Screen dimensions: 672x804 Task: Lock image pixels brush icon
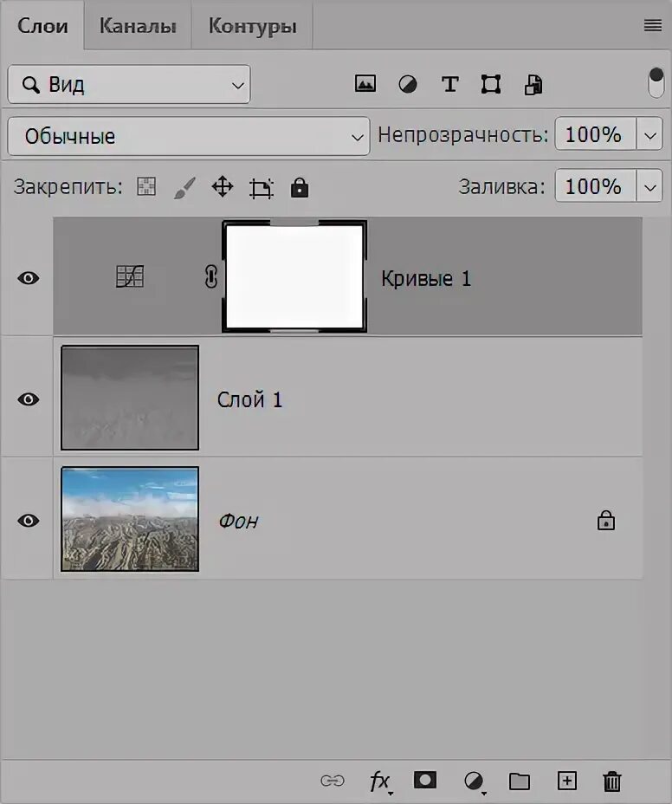pyautogui.click(x=184, y=188)
